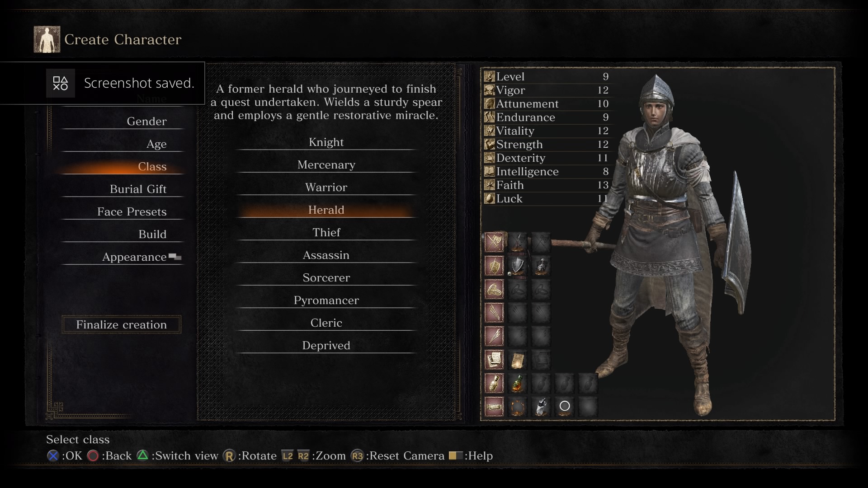Select the spear weapon equipment slot
The image size is (868, 488).
518,243
